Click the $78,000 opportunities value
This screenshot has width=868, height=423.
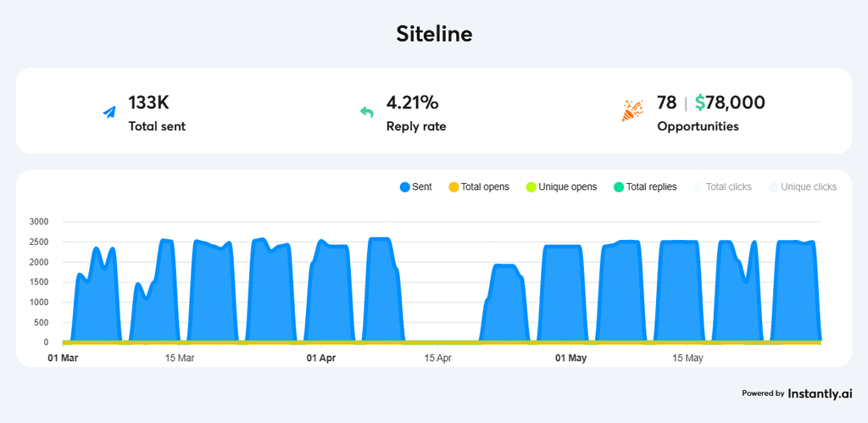pyautogui.click(x=730, y=103)
